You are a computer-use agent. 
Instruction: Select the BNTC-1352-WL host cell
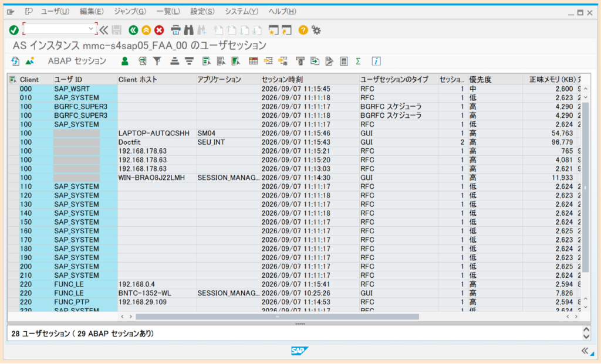157,293
